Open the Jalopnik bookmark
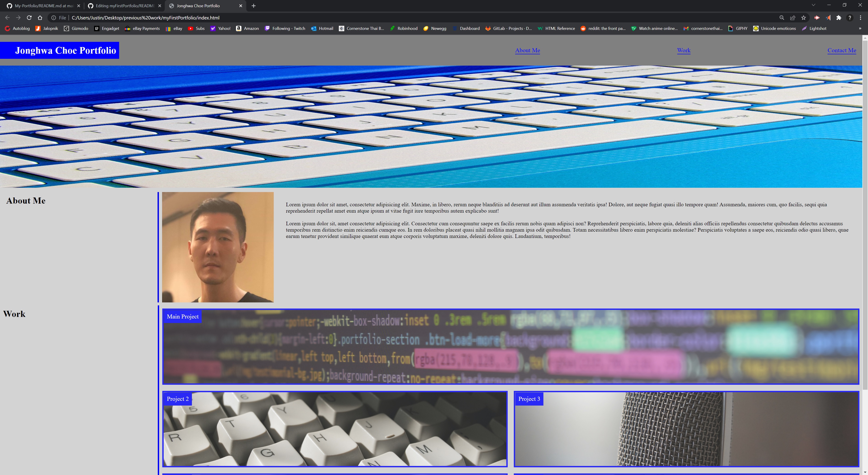The width and height of the screenshot is (868, 475). [x=47, y=28]
